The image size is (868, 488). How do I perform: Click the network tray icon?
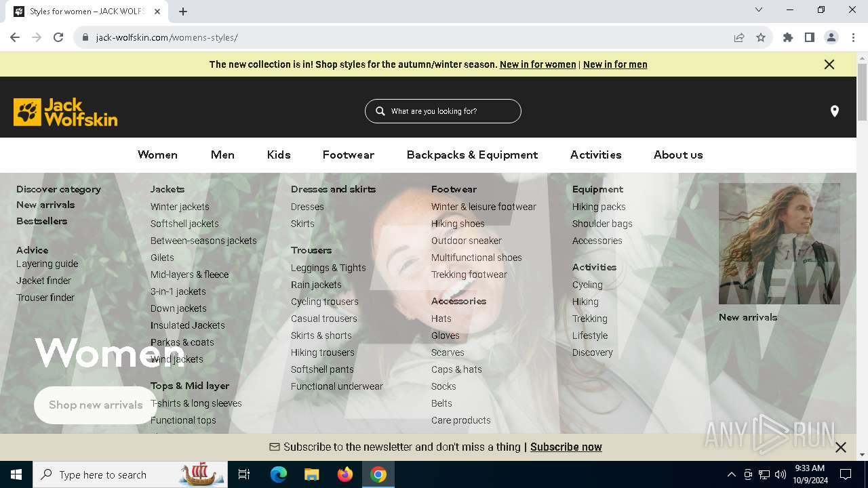point(764,474)
